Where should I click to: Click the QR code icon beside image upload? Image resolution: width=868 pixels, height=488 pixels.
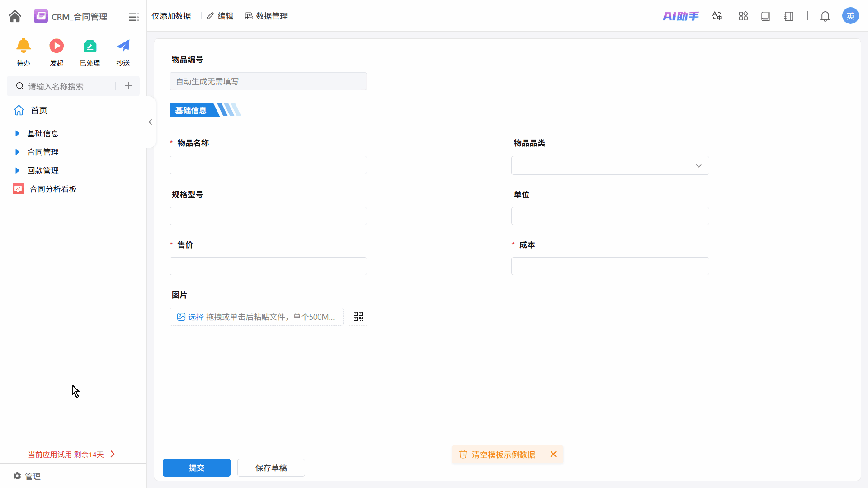(x=358, y=317)
